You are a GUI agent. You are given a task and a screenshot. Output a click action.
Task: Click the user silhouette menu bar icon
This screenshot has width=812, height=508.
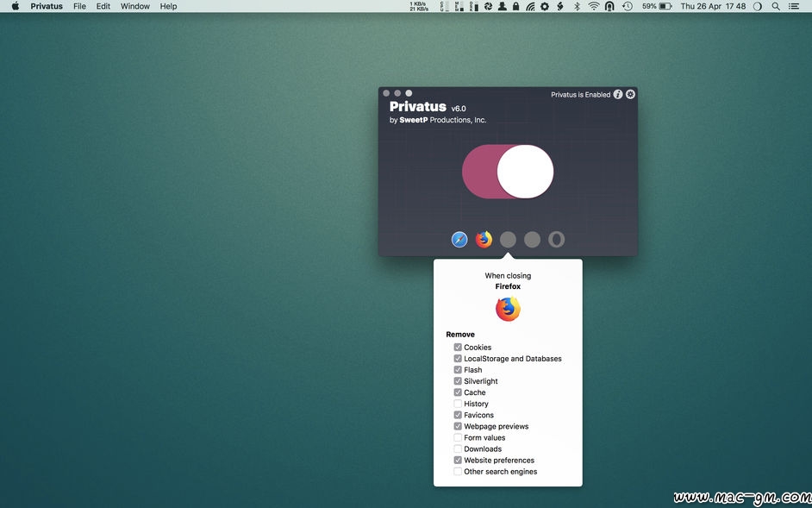click(x=503, y=6)
